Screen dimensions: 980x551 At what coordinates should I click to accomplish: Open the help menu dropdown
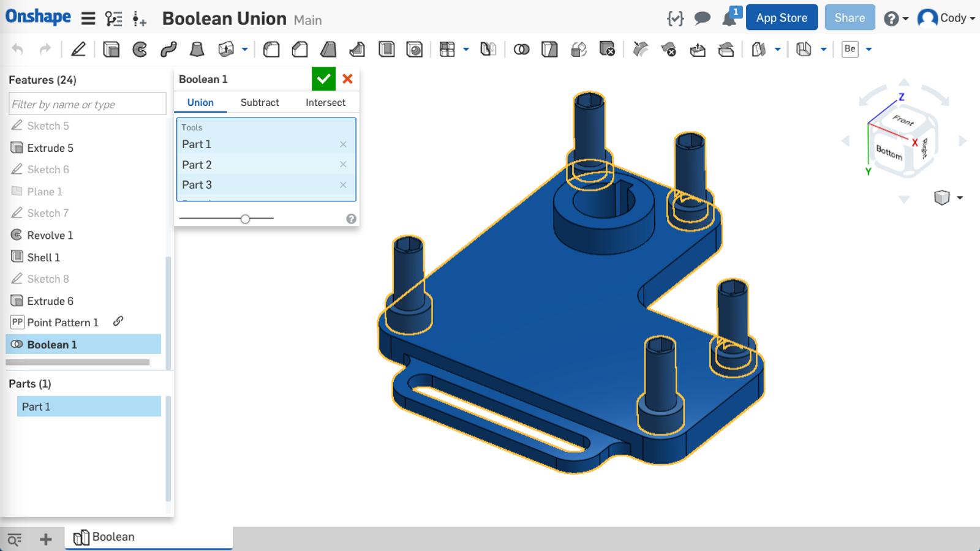coord(895,18)
